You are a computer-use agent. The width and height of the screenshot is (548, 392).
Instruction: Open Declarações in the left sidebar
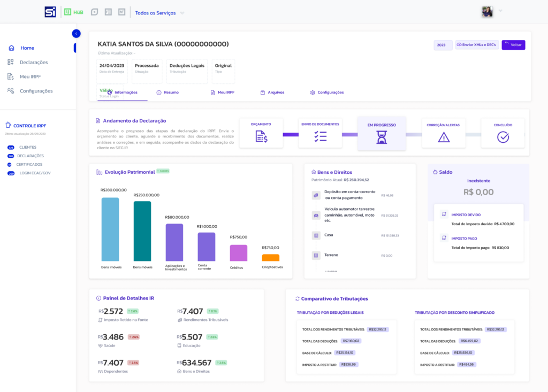click(33, 63)
